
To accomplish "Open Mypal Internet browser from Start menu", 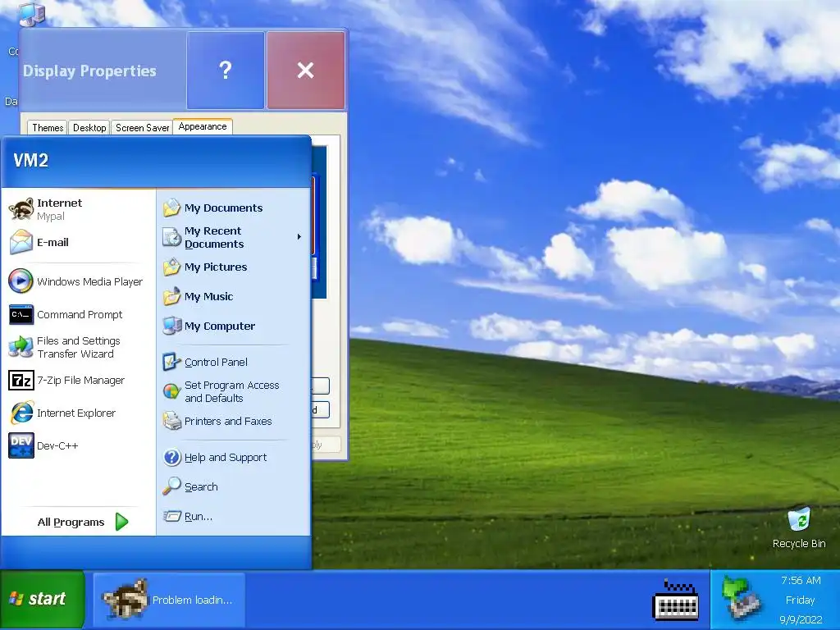I will tap(78, 209).
